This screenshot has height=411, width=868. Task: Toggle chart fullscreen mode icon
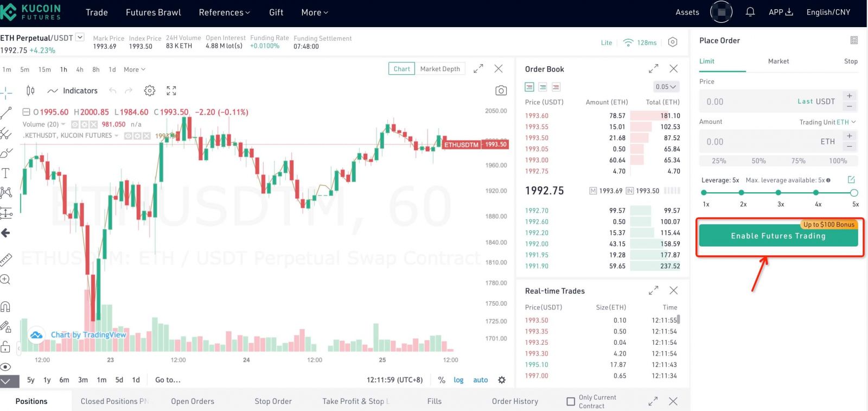click(x=171, y=91)
